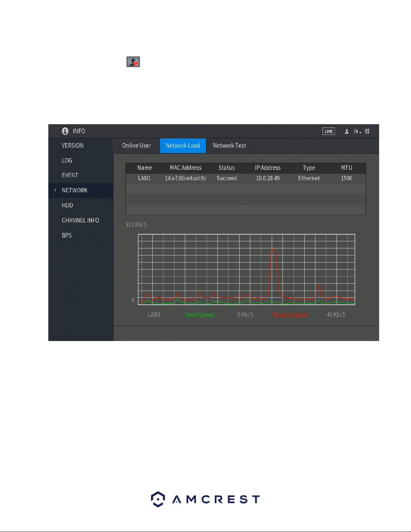
Task: Click the Type column header
Action: tap(309, 168)
